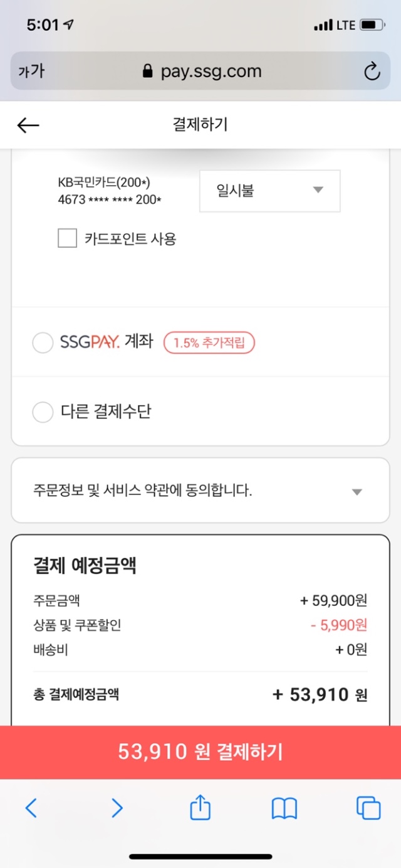Show open tabs overview icon

point(368,808)
